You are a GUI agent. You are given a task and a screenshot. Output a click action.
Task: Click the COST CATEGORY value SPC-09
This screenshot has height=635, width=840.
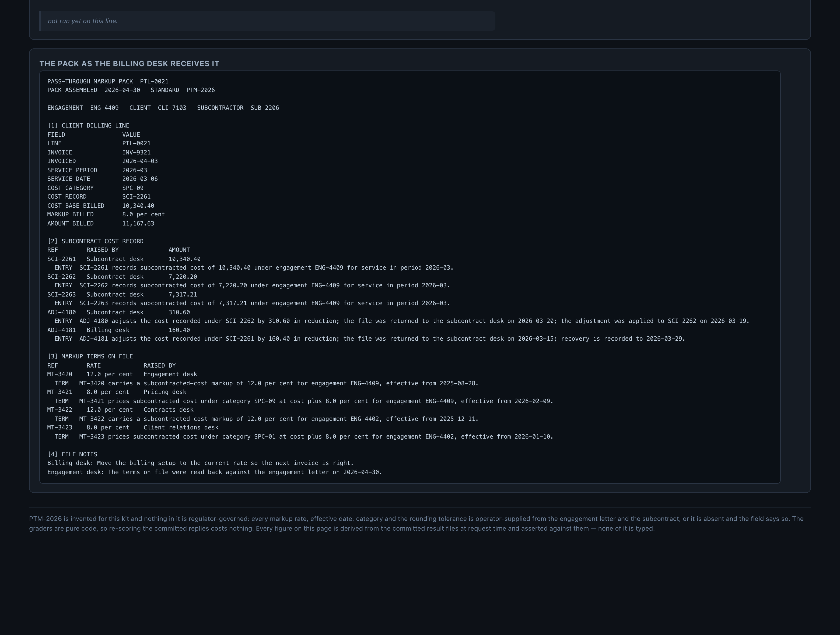pyautogui.click(x=133, y=188)
